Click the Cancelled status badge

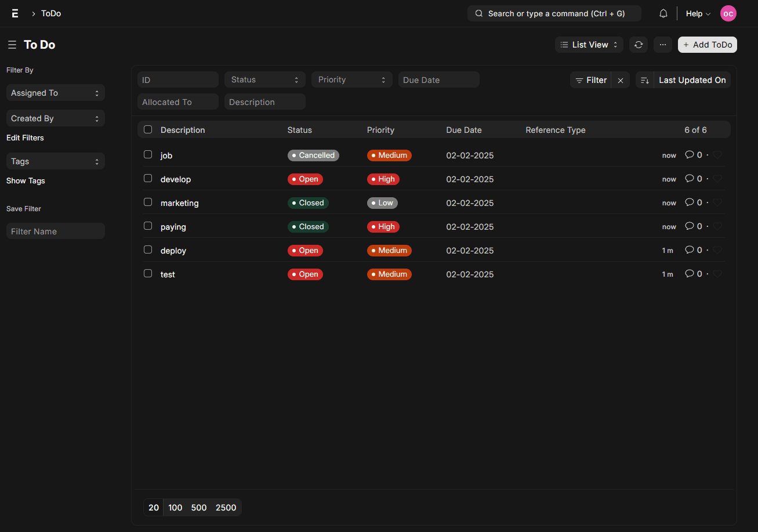pyautogui.click(x=313, y=155)
